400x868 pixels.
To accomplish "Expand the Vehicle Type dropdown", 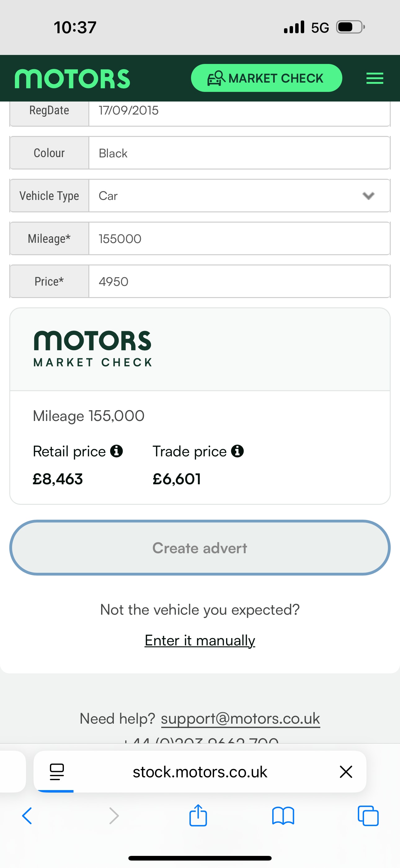I will 239,196.
